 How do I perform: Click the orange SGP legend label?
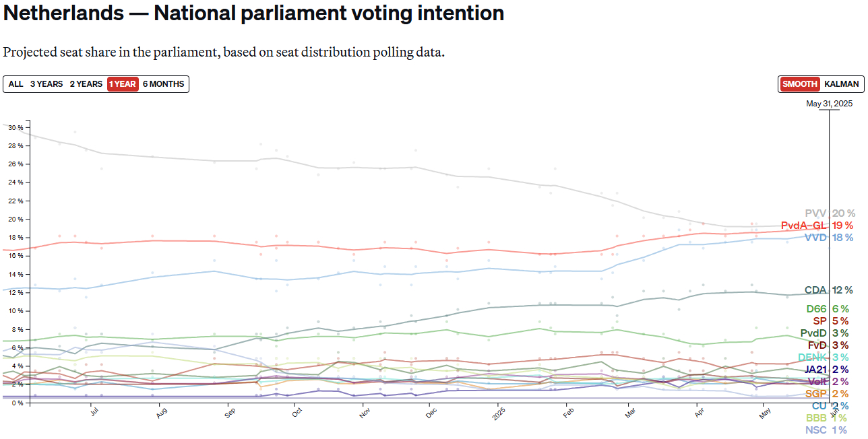(x=815, y=394)
